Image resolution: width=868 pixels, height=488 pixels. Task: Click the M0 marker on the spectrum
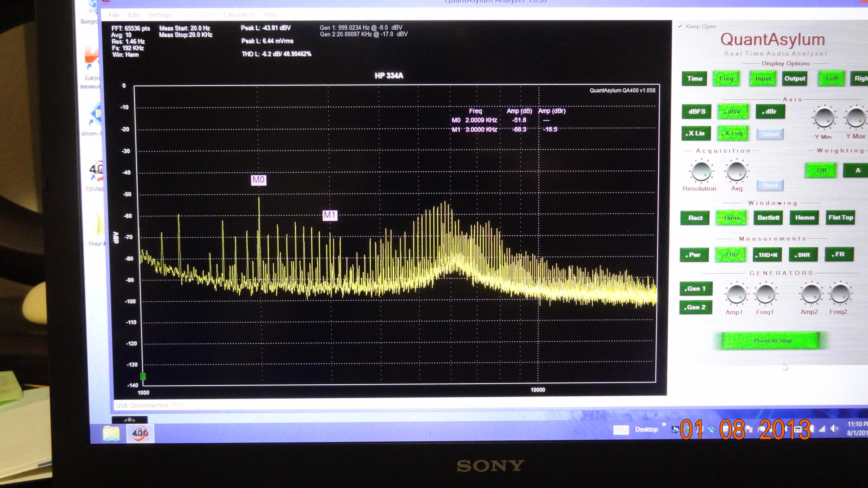[258, 180]
